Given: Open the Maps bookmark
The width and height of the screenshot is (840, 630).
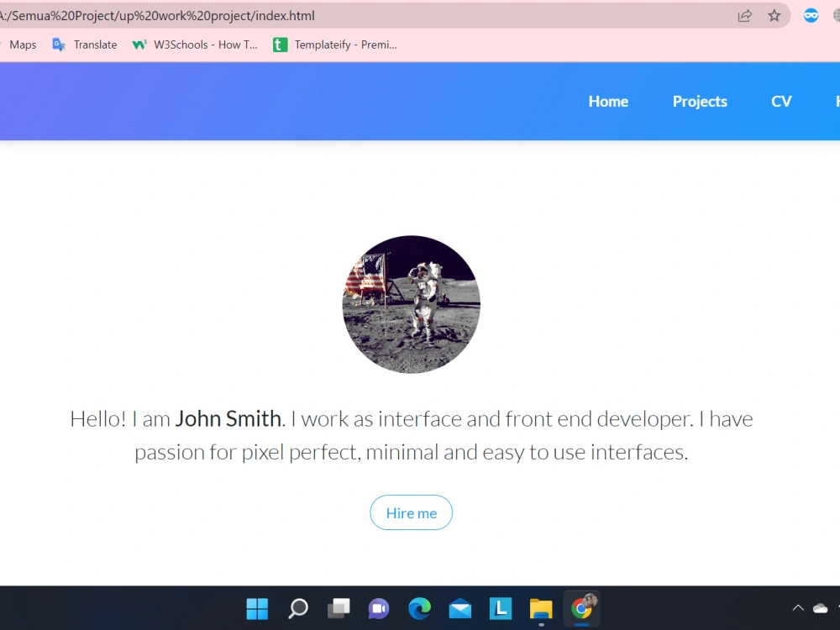Looking at the screenshot, I should tap(23, 45).
